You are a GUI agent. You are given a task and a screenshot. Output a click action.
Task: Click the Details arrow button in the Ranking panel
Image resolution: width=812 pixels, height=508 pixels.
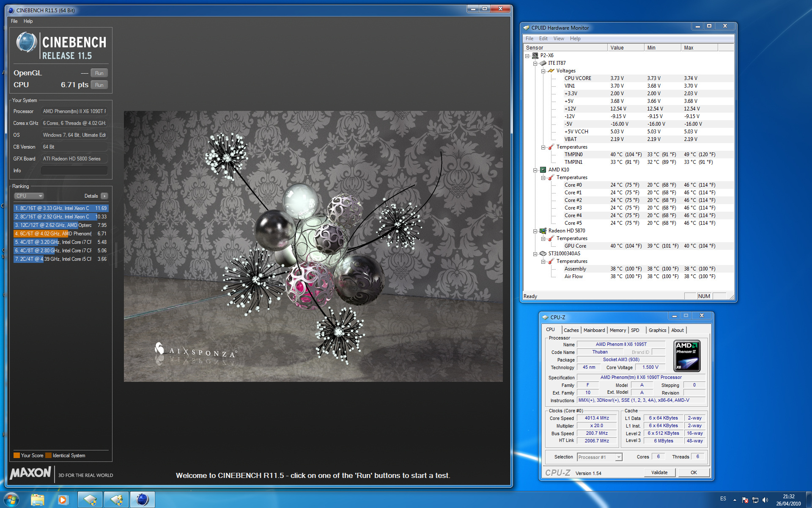[x=104, y=196]
